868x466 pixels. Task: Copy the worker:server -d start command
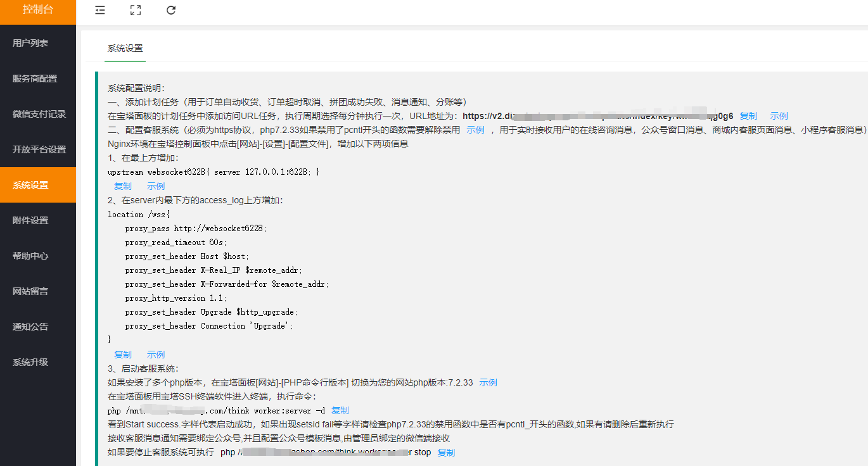(x=340, y=410)
